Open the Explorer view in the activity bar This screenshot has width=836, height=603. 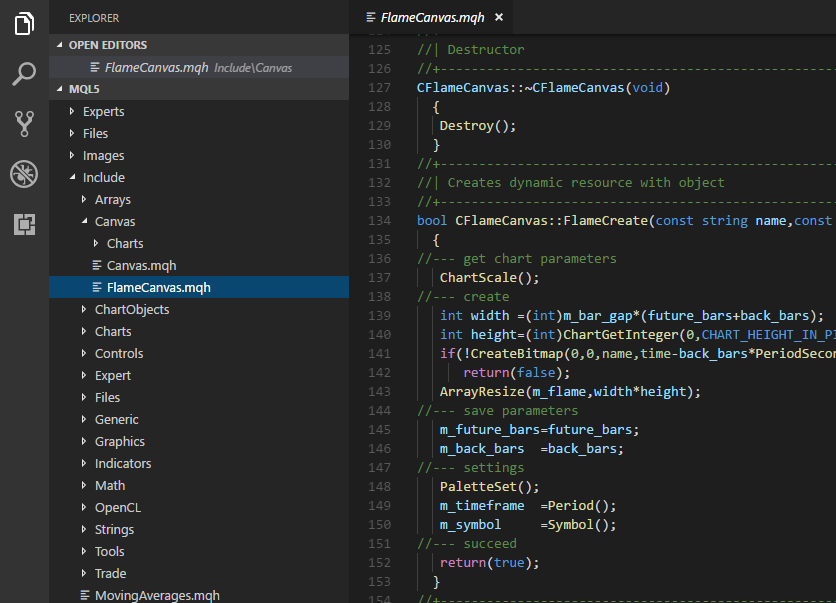(x=22, y=25)
